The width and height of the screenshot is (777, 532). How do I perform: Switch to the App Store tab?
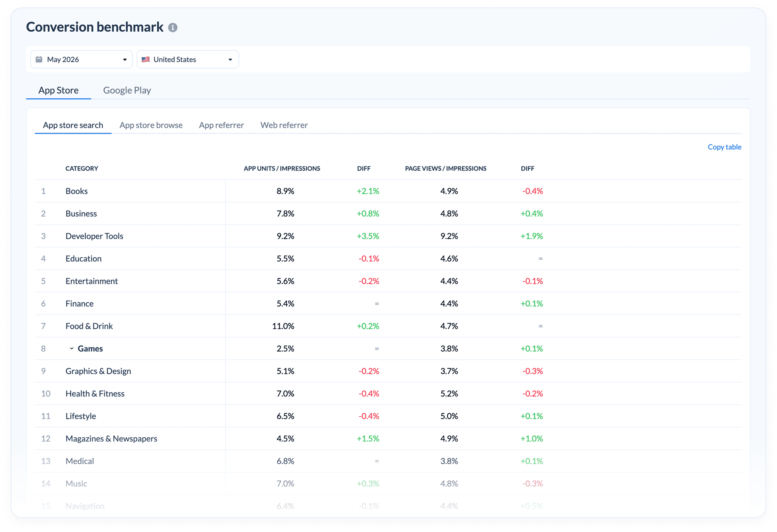pos(59,90)
